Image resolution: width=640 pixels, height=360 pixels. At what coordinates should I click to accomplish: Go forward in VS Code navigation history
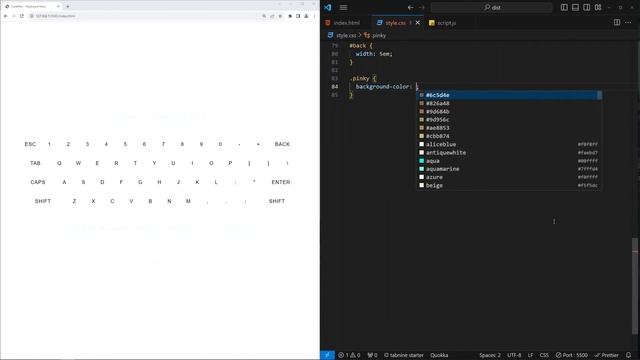click(422, 7)
